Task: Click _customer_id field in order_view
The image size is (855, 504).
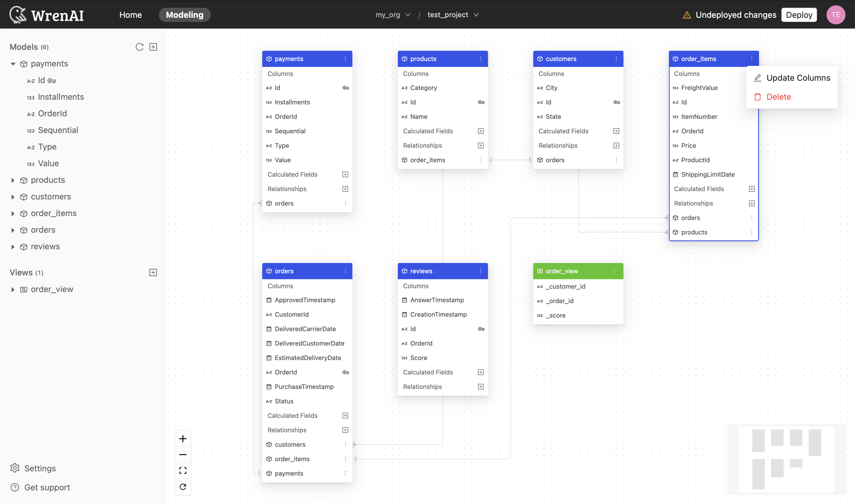Action: click(x=578, y=286)
